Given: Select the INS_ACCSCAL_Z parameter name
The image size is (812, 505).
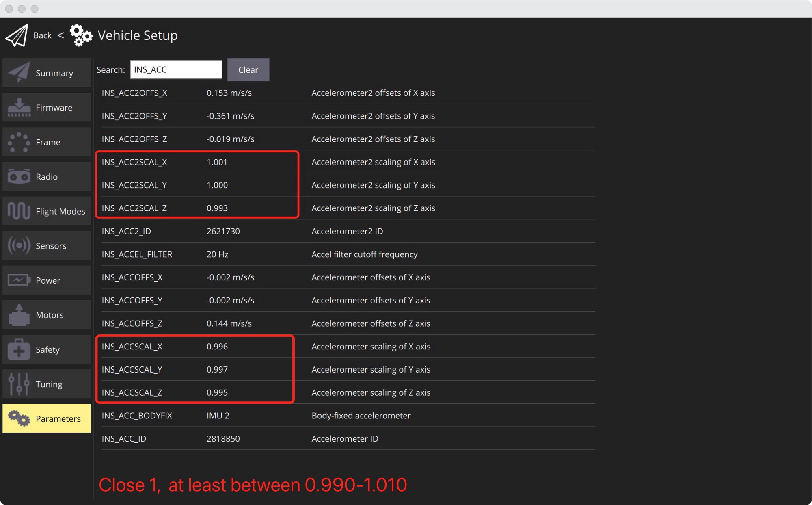Looking at the screenshot, I should pyautogui.click(x=132, y=392).
